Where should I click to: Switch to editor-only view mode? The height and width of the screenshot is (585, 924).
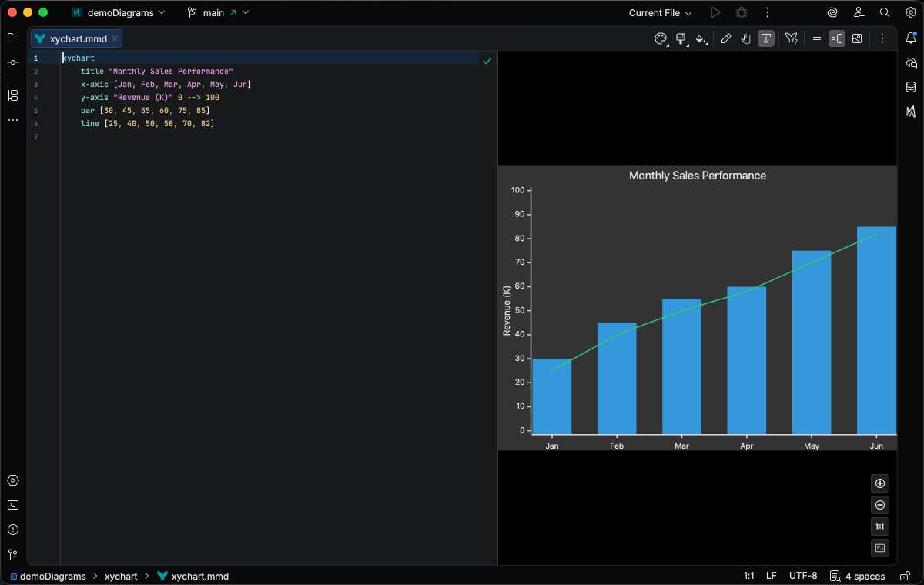coord(817,38)
